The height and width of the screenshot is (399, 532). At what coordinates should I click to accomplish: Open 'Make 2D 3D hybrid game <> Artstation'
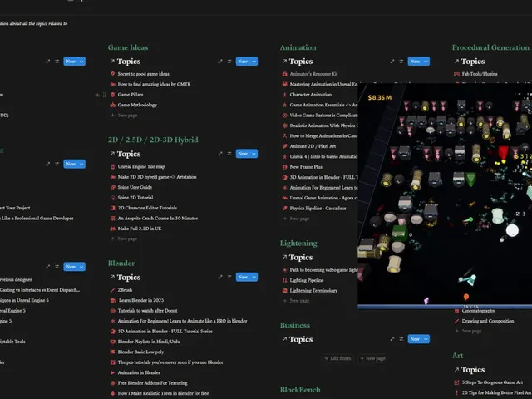157,177
